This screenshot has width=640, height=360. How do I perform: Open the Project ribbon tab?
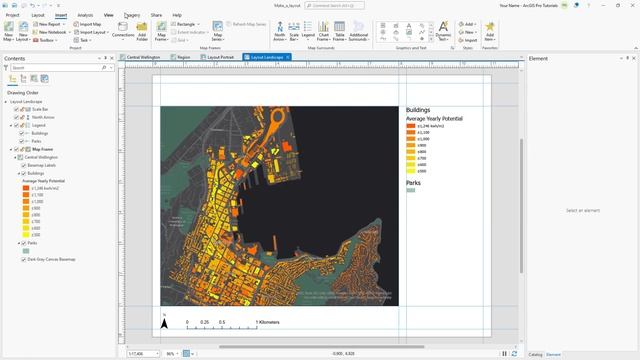point(12,15)
